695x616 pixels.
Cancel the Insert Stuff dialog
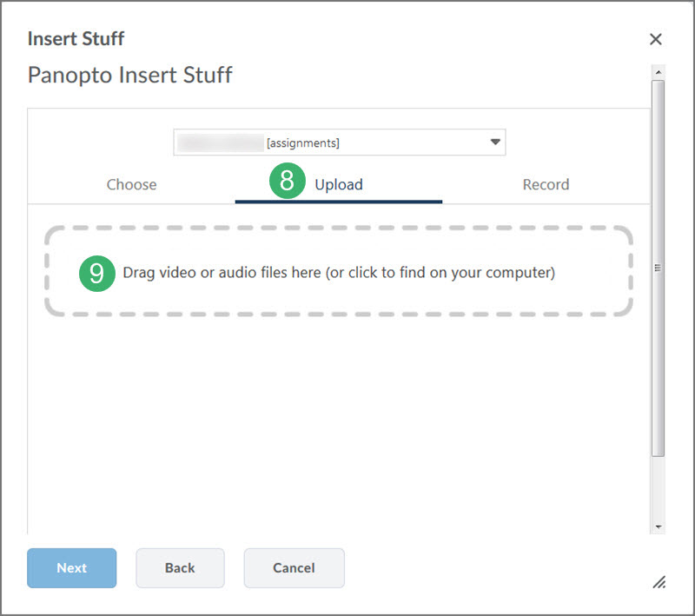coord(294,567)
